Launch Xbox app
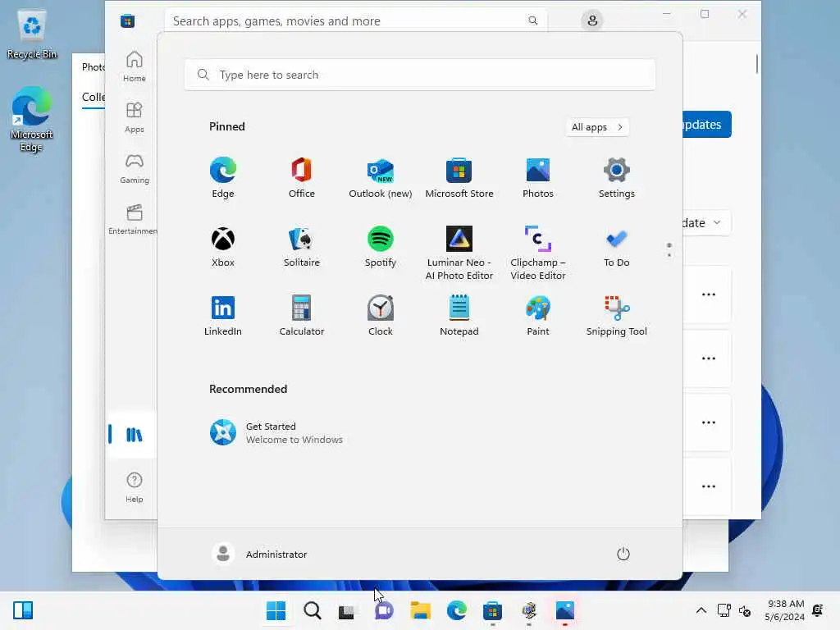This screenshot has width=840, height=630. coord(223,247)
